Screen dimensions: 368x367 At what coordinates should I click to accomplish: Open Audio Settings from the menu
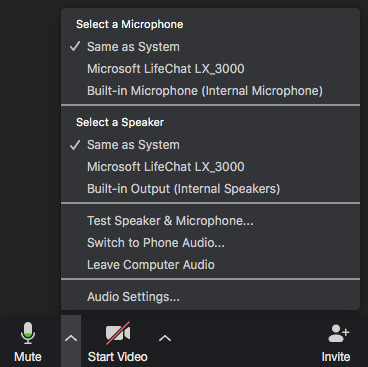pos(210,297)
